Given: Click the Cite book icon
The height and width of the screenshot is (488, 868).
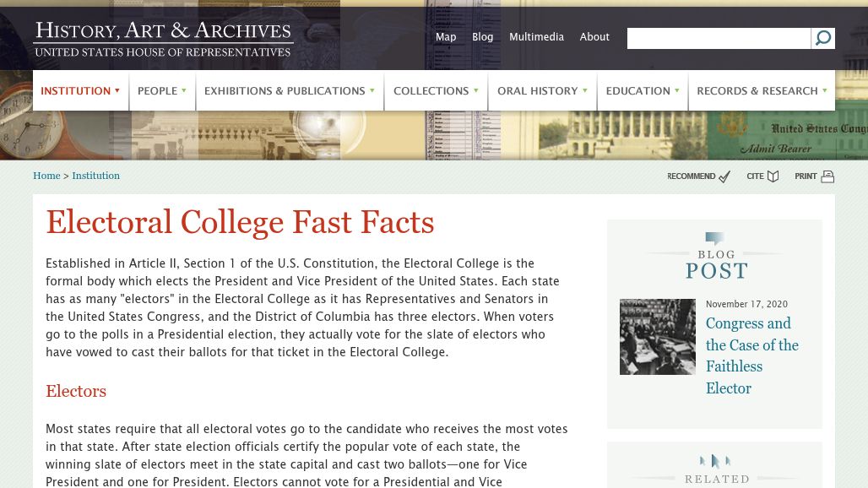Looking at the screenshot, I should pyautogui.click(x=773, y=176).
